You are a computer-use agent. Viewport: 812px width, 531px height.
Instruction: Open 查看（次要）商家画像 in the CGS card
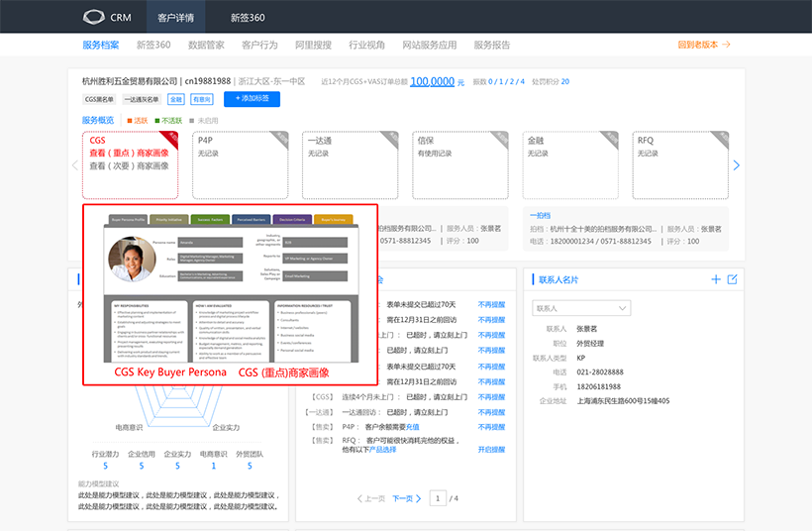pos(129,165)
